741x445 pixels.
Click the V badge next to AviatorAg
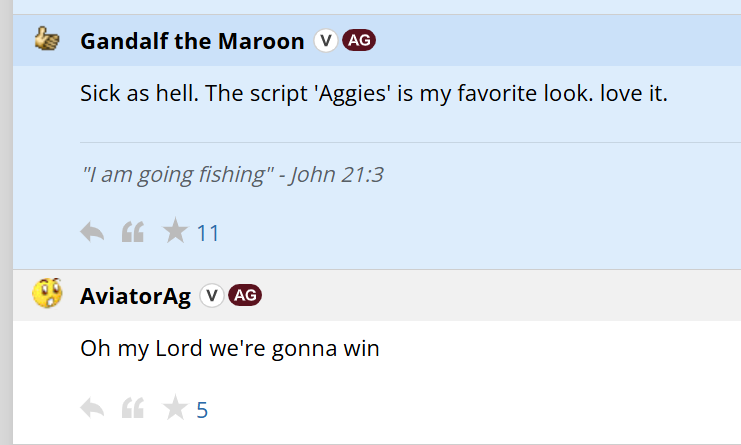(x=211, y=296)
